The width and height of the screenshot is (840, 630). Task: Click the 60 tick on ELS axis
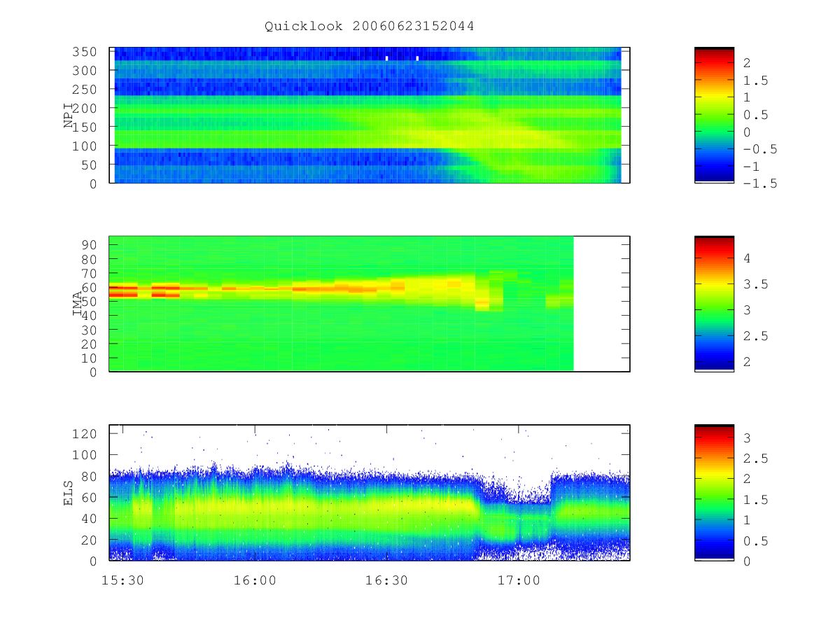(x=90, y=498)
